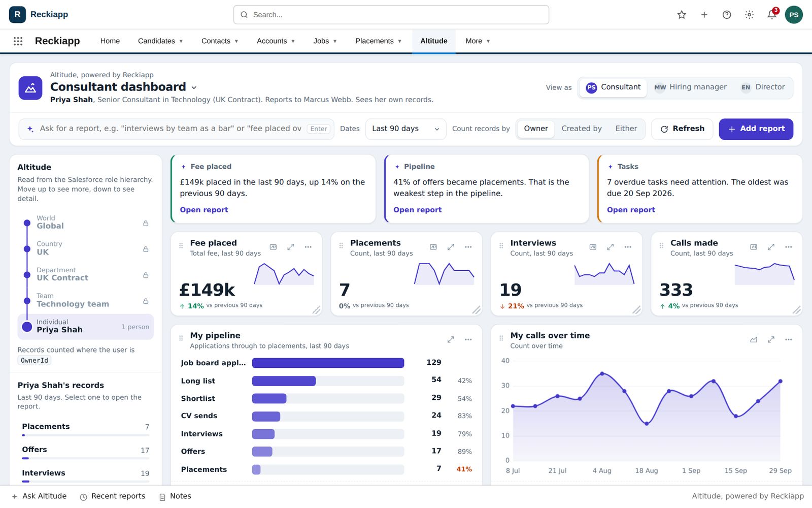Open more options on Calls made card

tap(789, 247)
